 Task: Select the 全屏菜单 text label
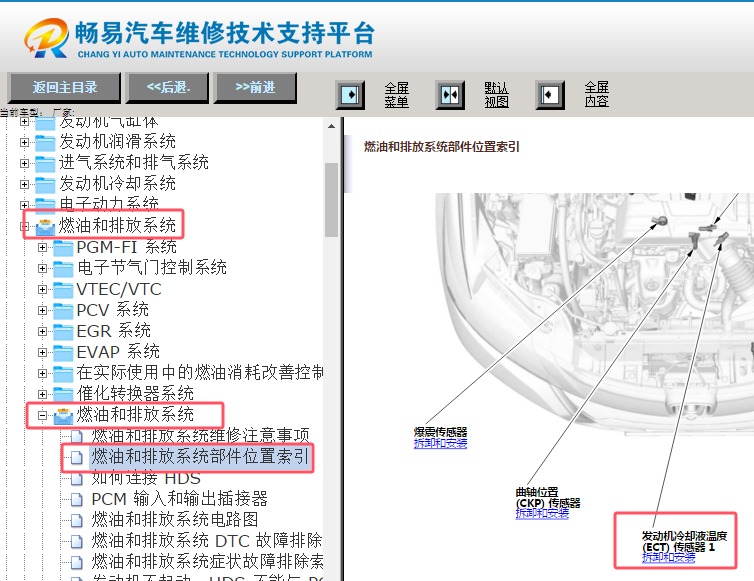(x=397, y=94)
